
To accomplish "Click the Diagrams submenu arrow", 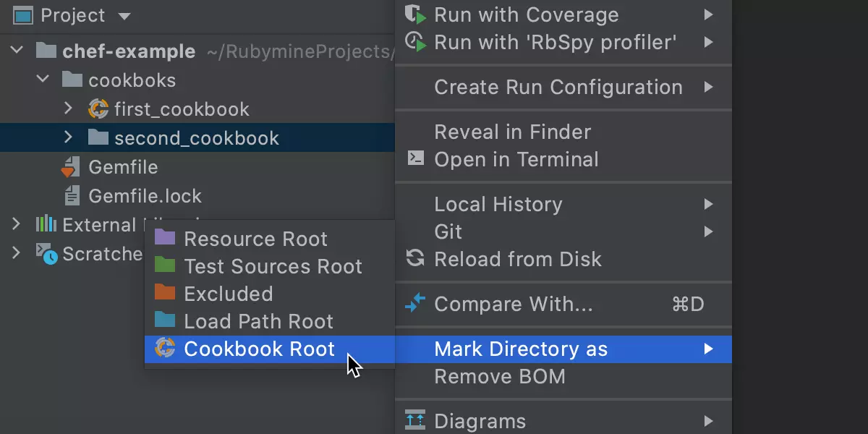I will tap(709, 420).
